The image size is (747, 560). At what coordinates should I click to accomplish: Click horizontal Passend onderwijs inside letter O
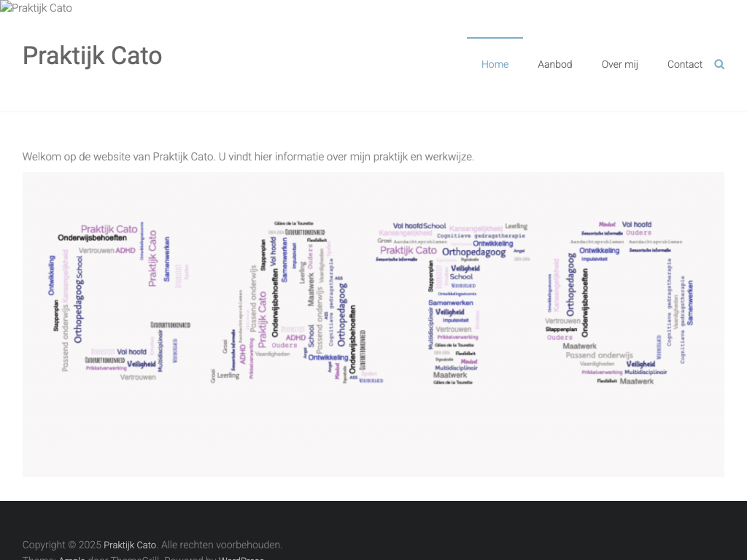(x=599, y=355)
